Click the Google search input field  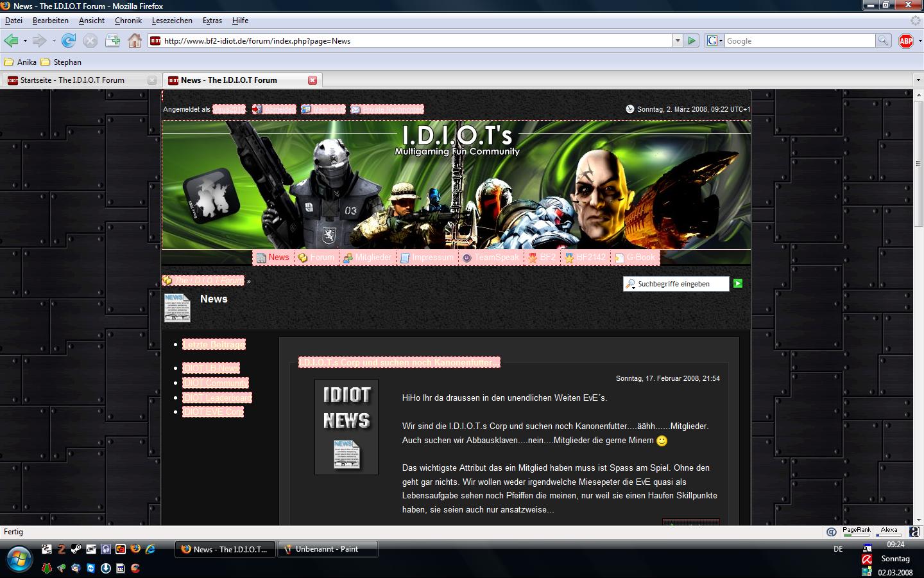coord(800,40)
